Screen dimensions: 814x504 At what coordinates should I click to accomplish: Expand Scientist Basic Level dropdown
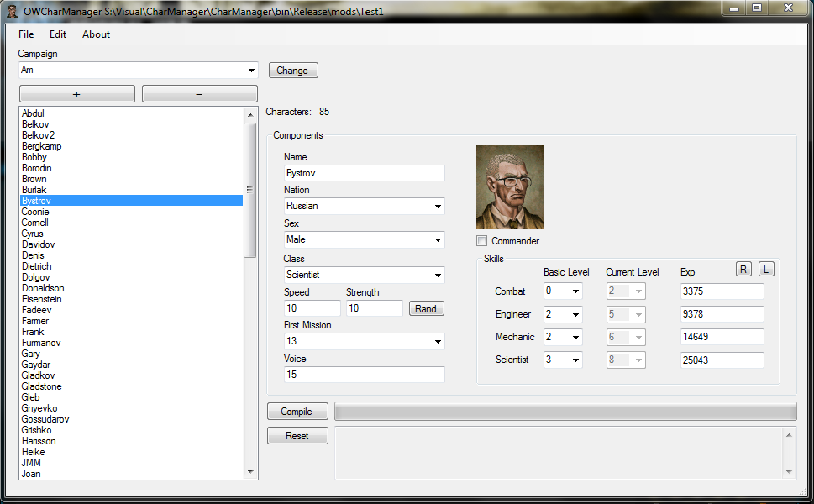pos(575,360)
